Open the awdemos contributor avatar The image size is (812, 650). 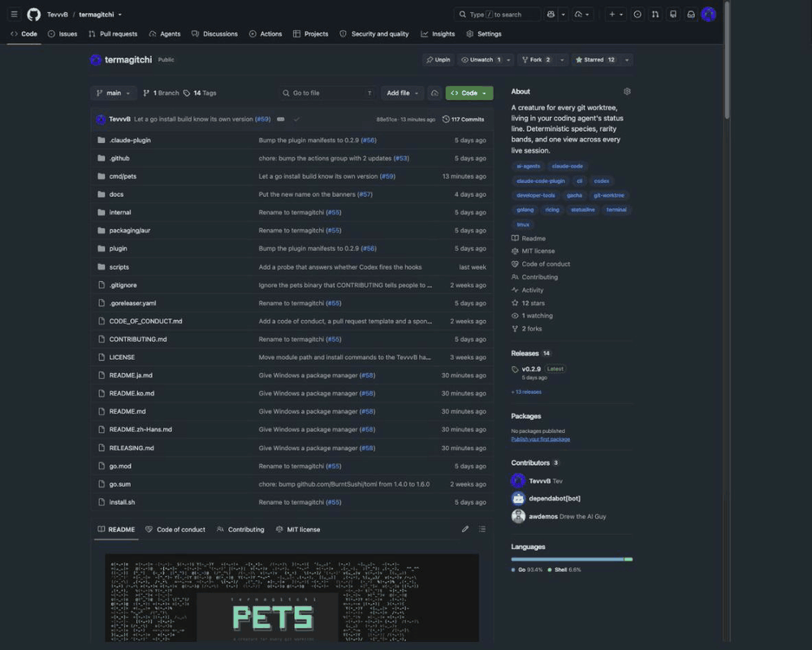tap(518, 516)
